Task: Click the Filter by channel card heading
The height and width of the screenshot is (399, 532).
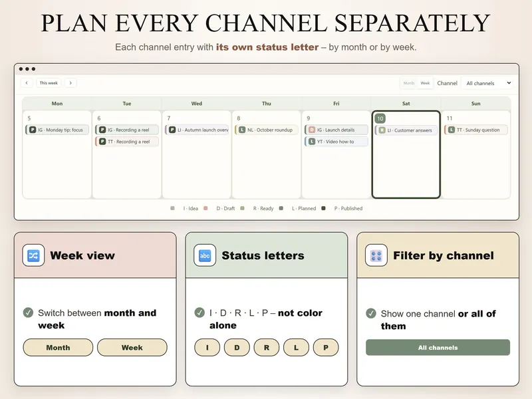Action: pos(444,255)
